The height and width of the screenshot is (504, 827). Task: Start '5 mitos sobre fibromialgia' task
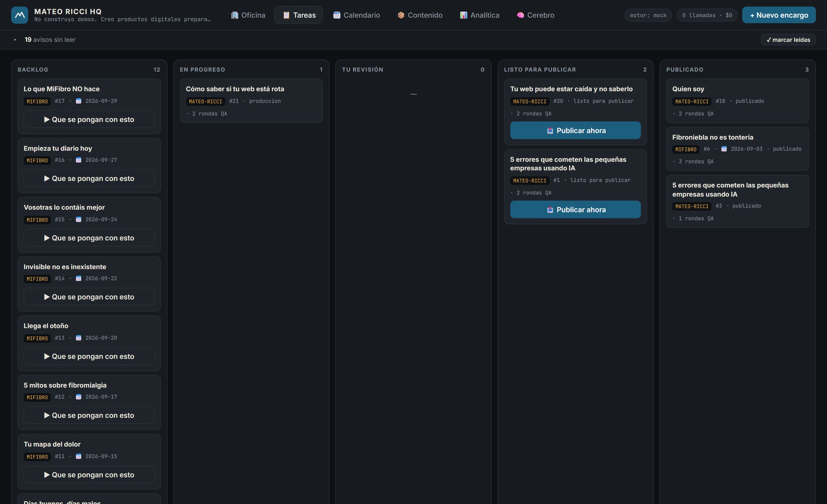(x=89, y=416)
